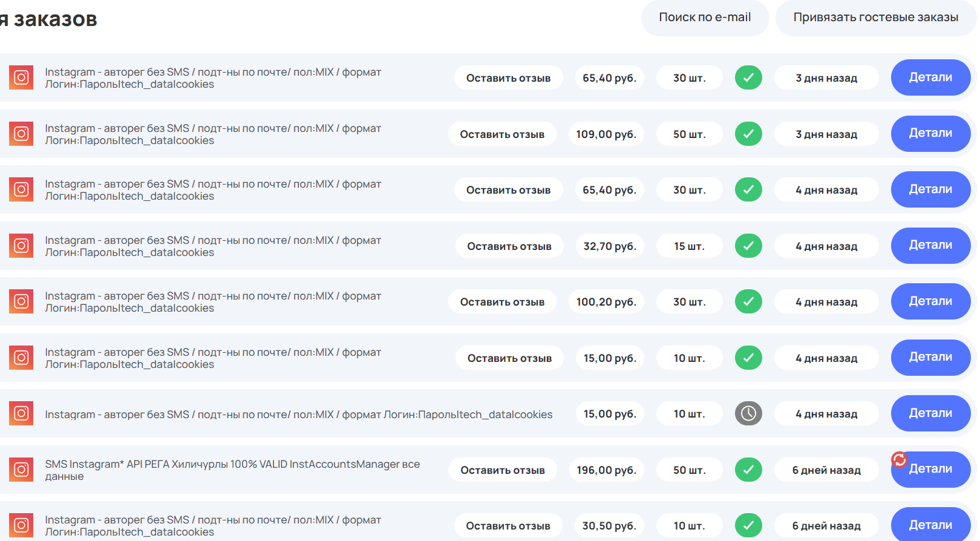Open Детали for the 32,70 руб. order
The width and height of the screenshot is (980, 541).
pyautogui.click(x=930, y=246)
